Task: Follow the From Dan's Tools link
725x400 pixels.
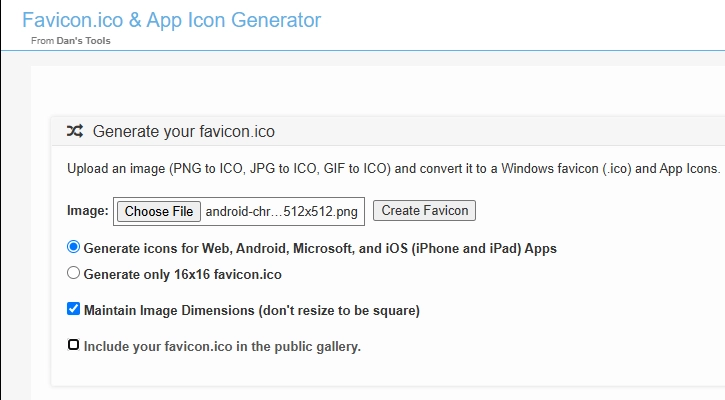Action: [x=71, y=41]
